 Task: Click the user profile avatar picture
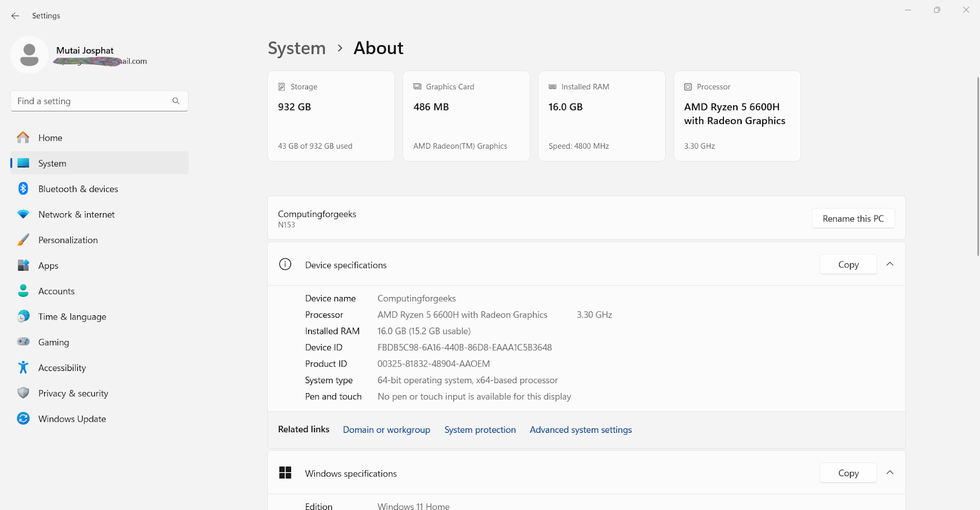[x=29, y=55]
